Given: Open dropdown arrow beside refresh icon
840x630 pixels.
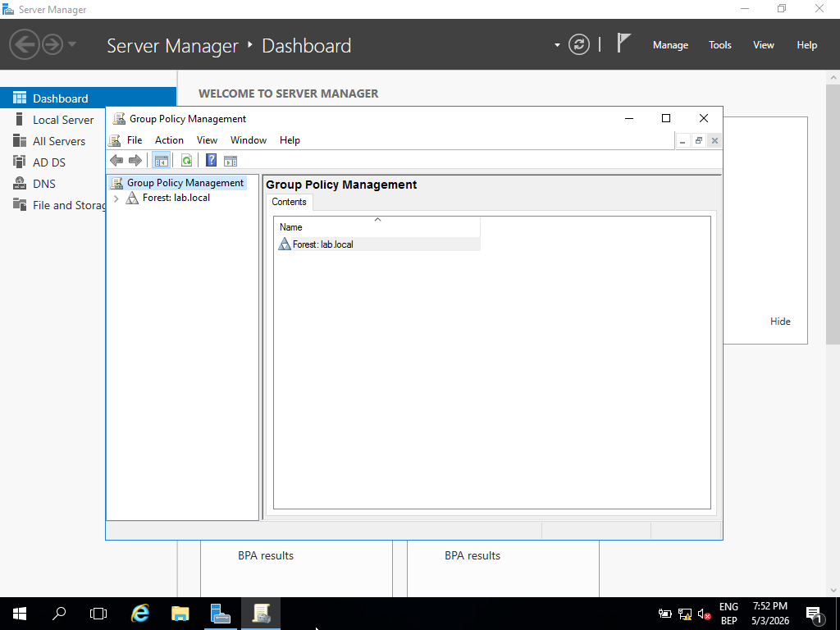Looking at the screenshot, I should (557, 45).
